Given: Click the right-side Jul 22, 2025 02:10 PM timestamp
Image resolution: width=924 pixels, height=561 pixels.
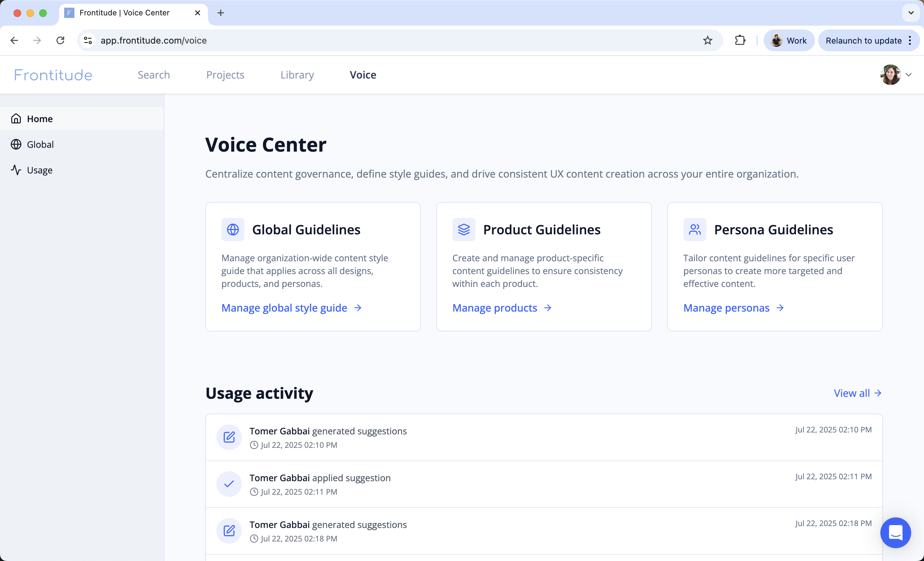Looking at the screenshot, I should [x=833, y=430].
